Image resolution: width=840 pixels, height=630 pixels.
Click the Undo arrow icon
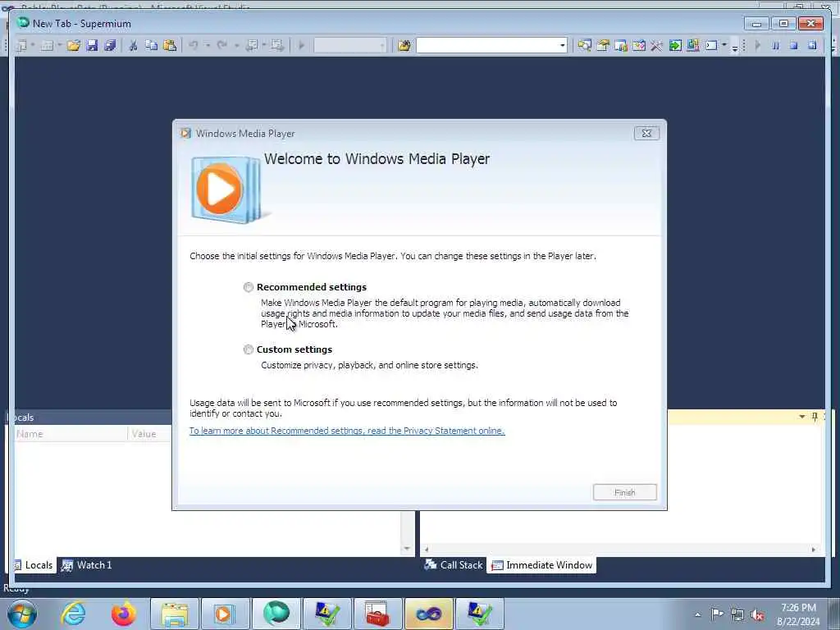pos(194,46)
